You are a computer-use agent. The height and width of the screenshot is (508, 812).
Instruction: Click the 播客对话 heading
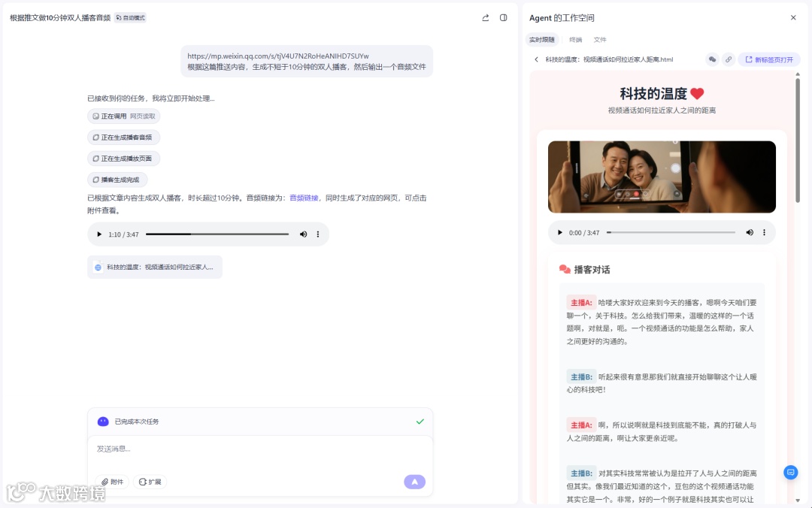(x=592, y=270)
